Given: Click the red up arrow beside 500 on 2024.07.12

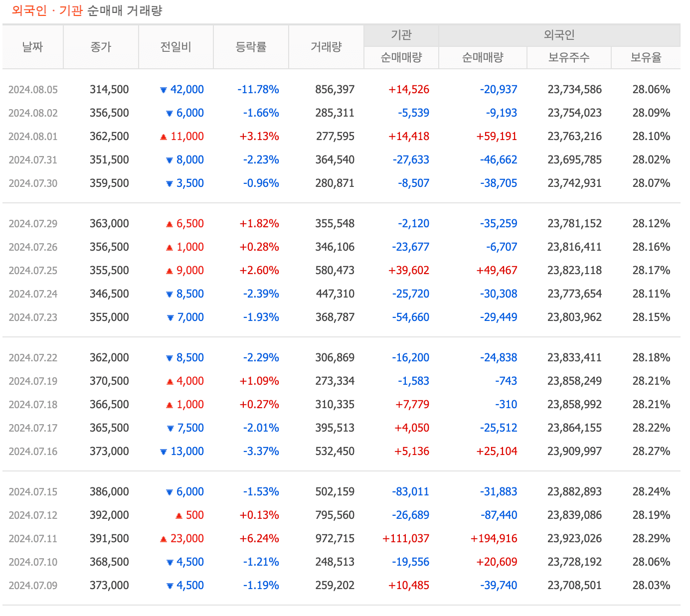Looking at the screenshot, I should pyautogui.click(x=178, y=515).
